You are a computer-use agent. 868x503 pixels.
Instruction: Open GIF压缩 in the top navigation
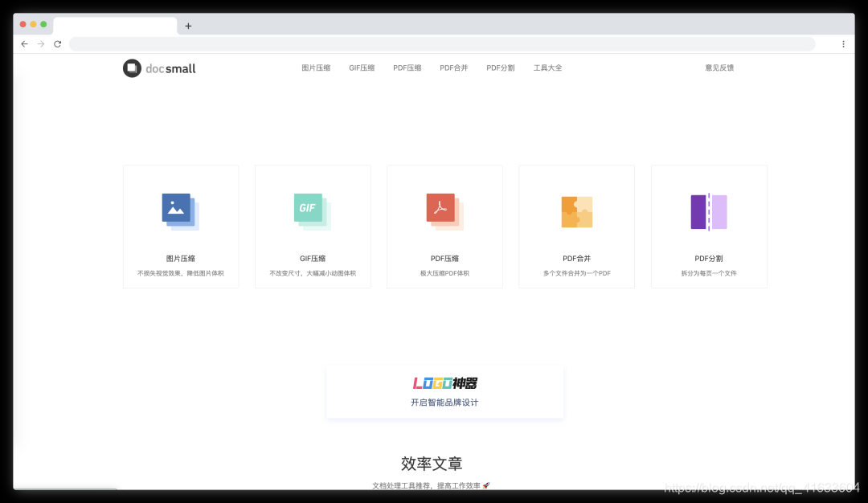[362, 67]
